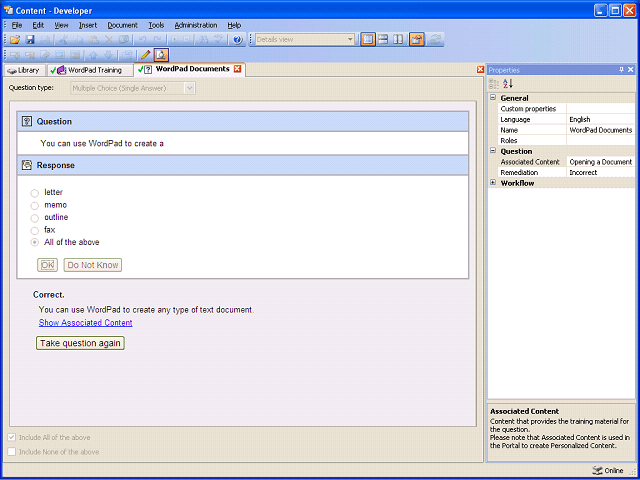
Task: Open the Insert menu
Action: pos(88,25)
